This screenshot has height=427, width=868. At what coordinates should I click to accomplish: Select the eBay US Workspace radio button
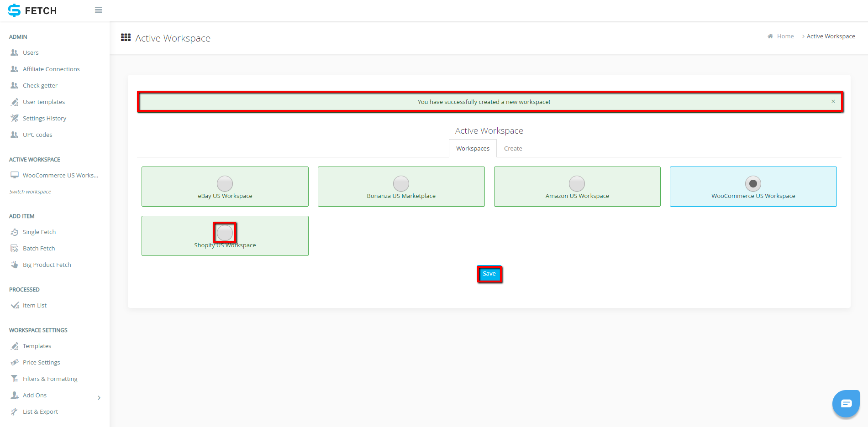pyautogui.click(x=225, y=183)
